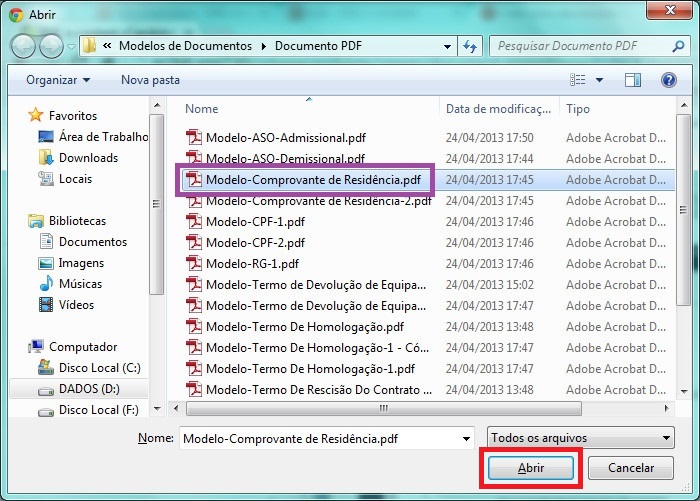Open the Organizar dropdown menu

tap(58, 79)
